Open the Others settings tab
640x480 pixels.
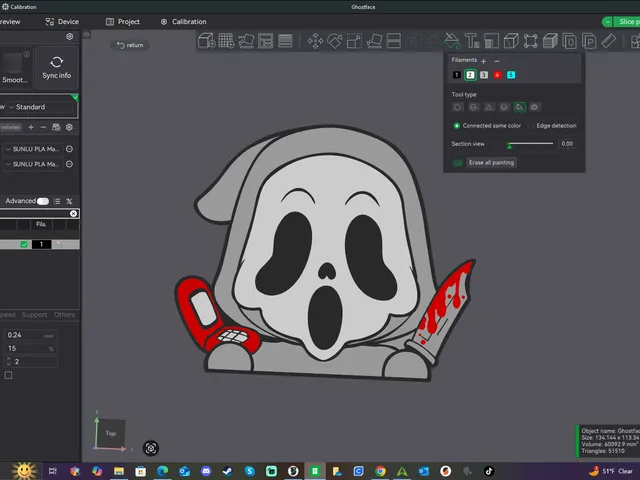[64, 315]
